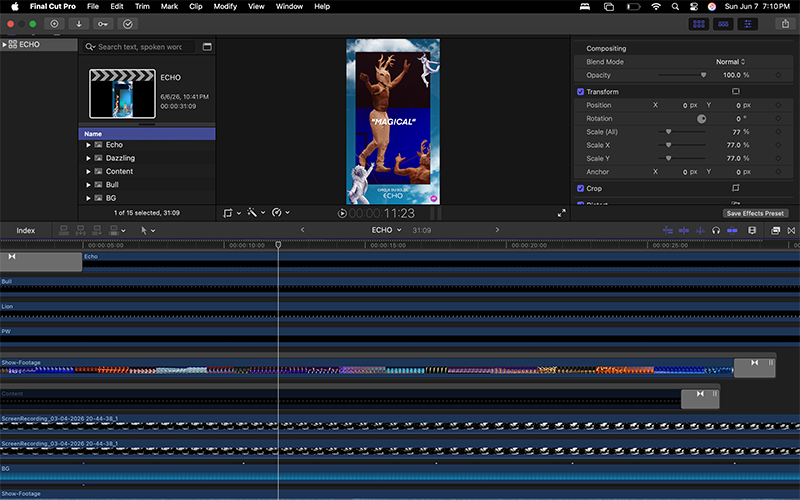The width and height of the screenshot is (800, 500).
Task: Click connect clip to primary storyline icon
Action: (64, 231)
